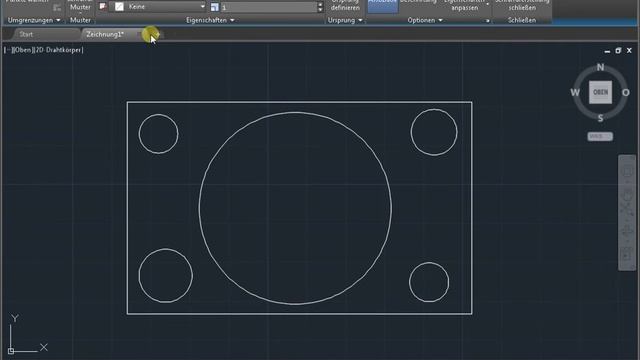Click O on the ViewCube compass
Viewport: 640px width, 360px height.
tap(625, 93)
